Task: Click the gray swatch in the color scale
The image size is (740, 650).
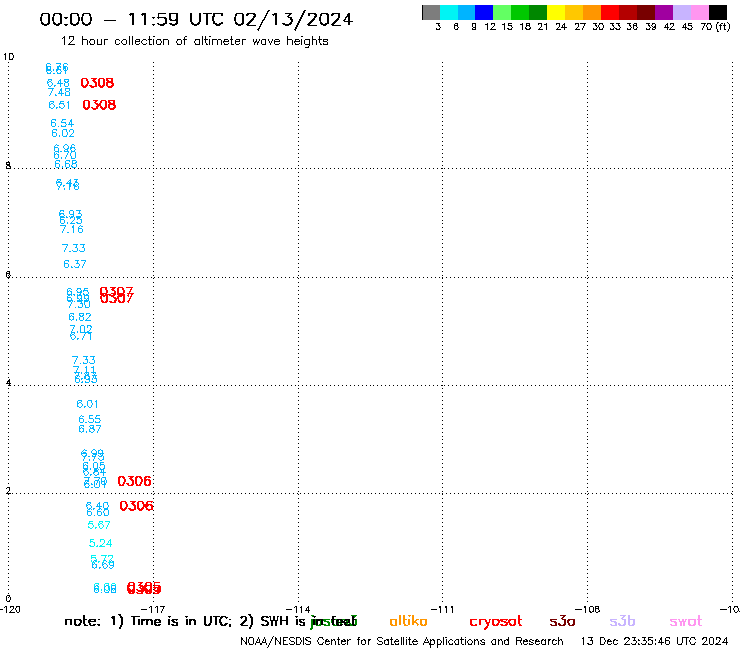Action: pyautogui.click(x=431, y=12)
